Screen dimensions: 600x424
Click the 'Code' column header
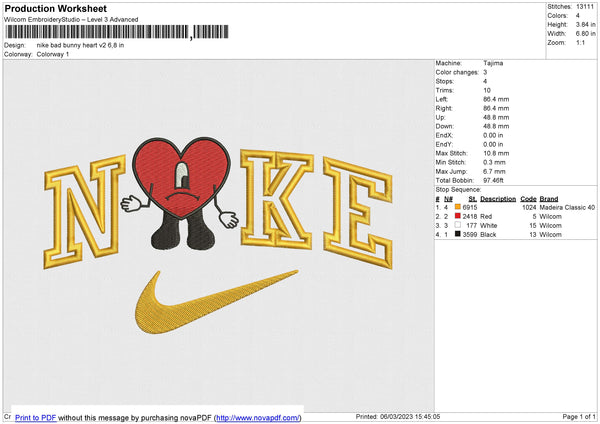[528, 199]
